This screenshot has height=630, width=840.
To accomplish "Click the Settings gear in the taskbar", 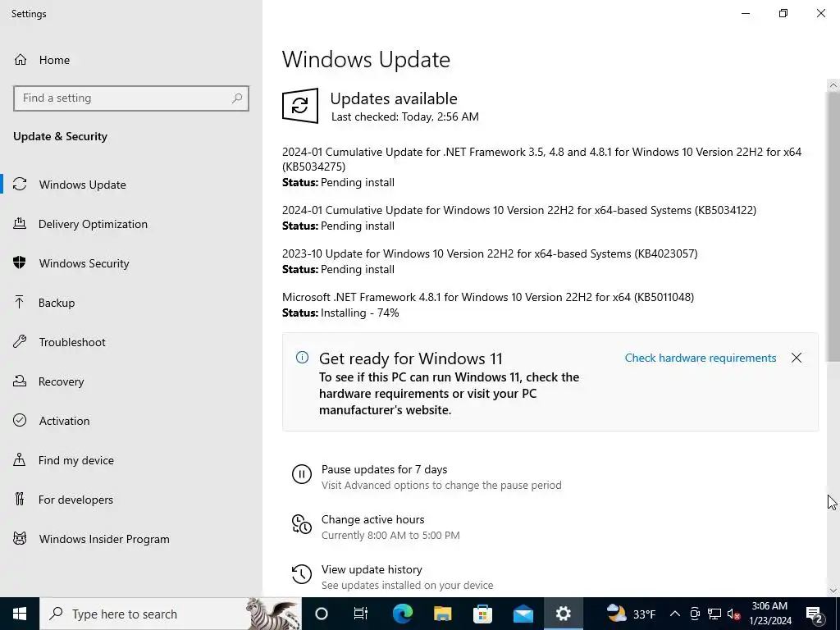I will [563, 614].
